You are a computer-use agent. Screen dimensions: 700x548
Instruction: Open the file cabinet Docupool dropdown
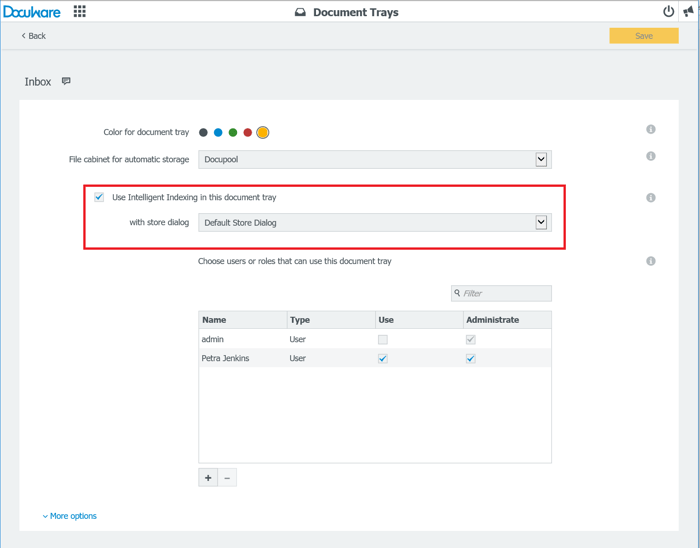(x=541, y=160)
